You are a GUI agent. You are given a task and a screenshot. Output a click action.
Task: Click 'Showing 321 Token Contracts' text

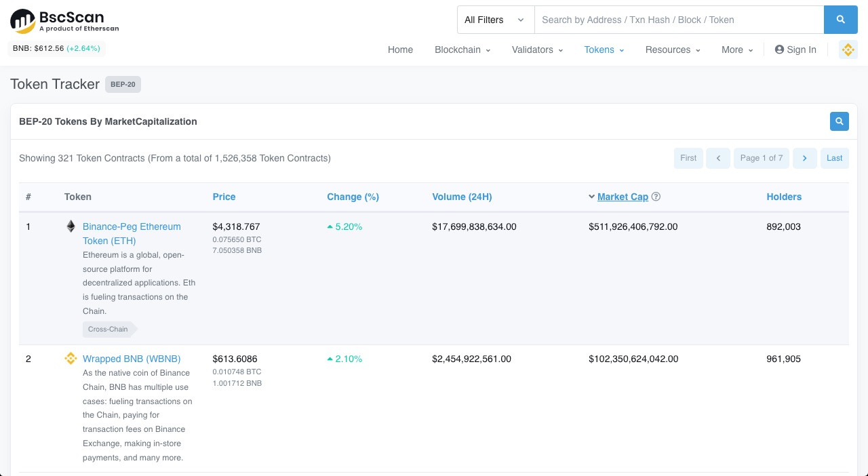click(x=175, y=158)
